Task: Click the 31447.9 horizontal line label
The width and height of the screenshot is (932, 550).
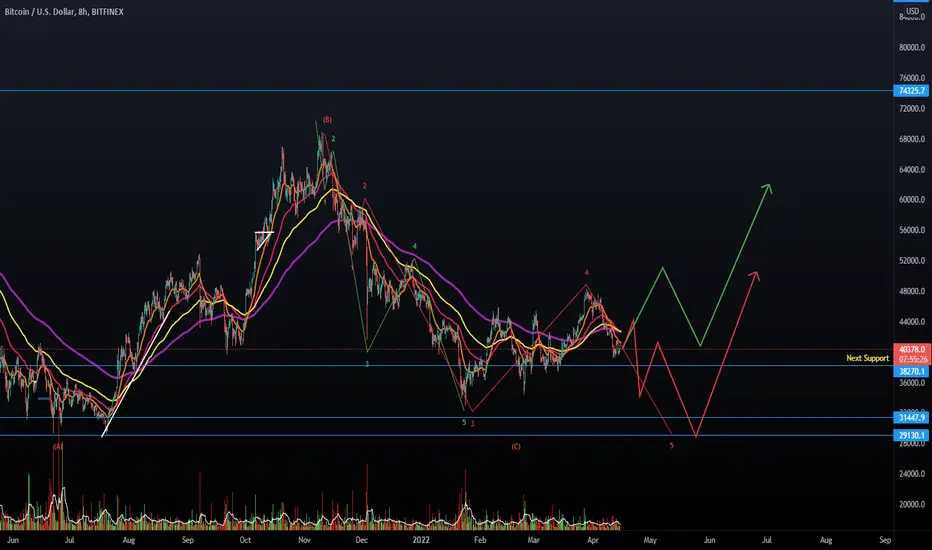Action: [x=911, y=418]
